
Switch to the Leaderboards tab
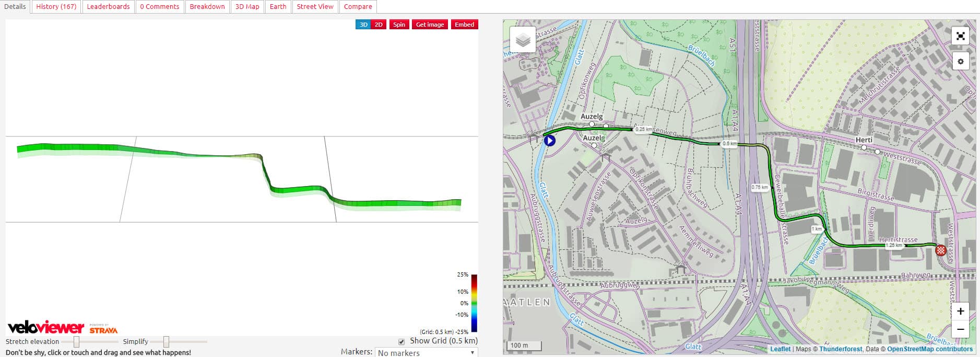click(108, 7)
